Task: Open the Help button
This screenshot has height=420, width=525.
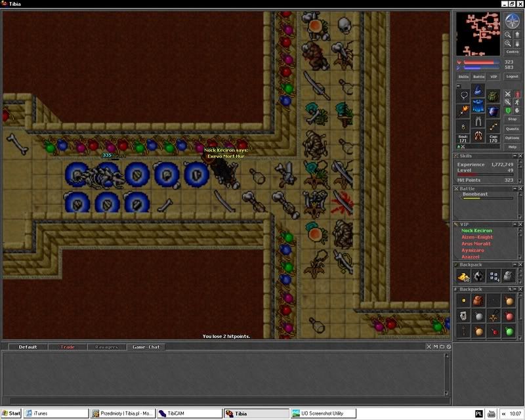Action: (513, 147)
